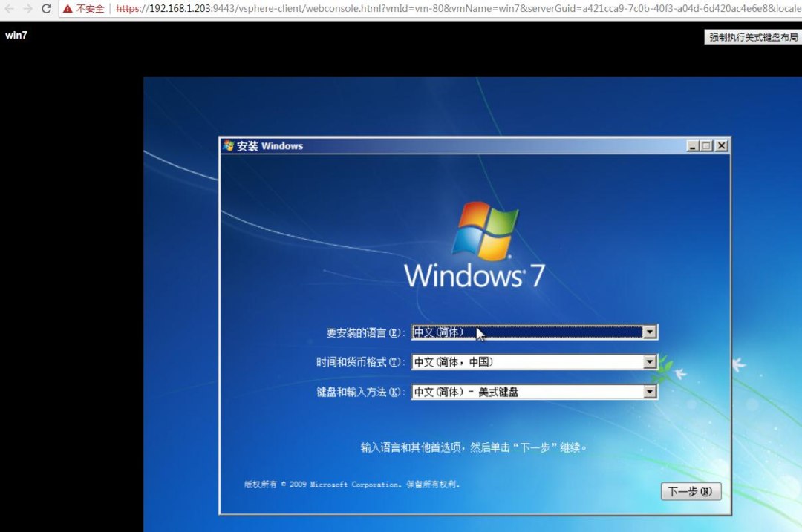This screenshot has width=802, height=532.
Task: Click the Microsoft Corporation copyright text
Action: tap(352, 485)
